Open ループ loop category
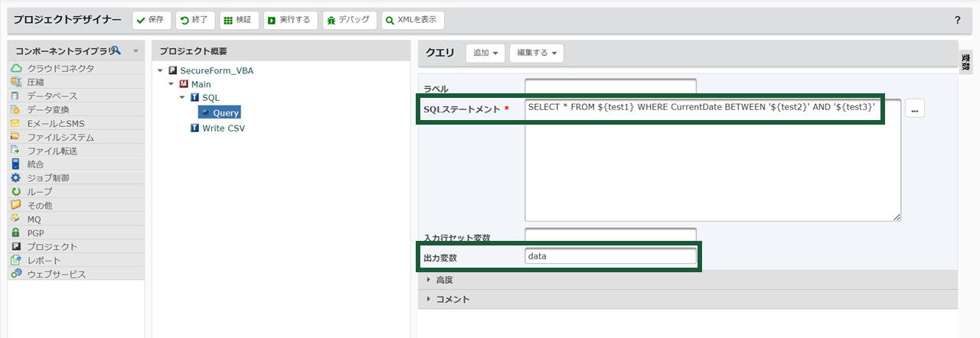The height and width of the screenshot is (338, 980). 76,191
